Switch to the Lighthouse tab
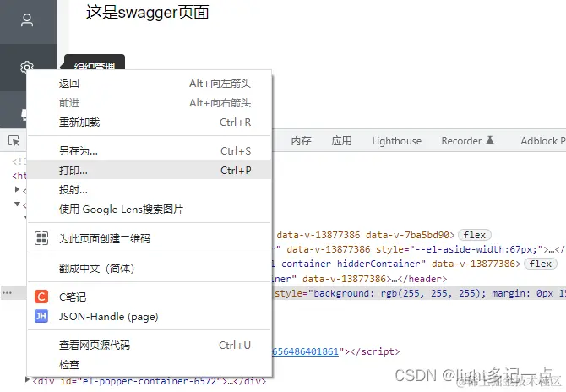566x392 pixels. click(x=397, y=140)
